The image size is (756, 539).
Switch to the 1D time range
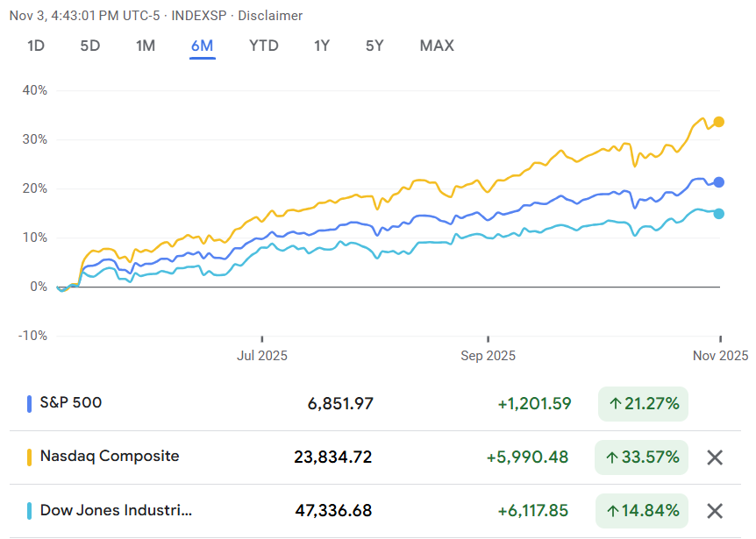pyautogui.click(x=36, y=46)
